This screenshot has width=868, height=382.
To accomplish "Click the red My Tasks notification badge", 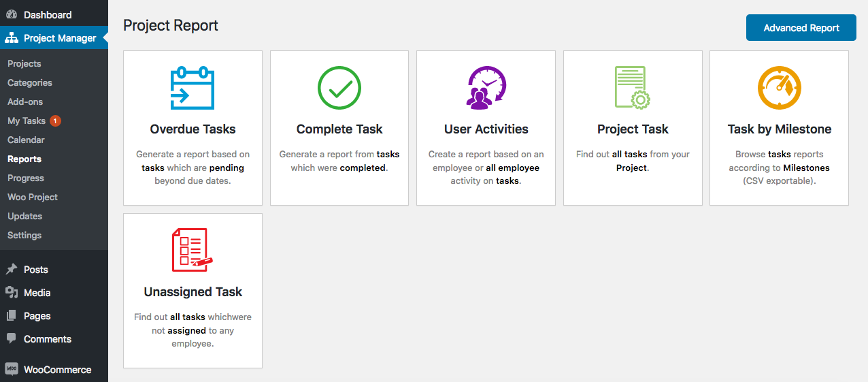I will coord(56,121).
